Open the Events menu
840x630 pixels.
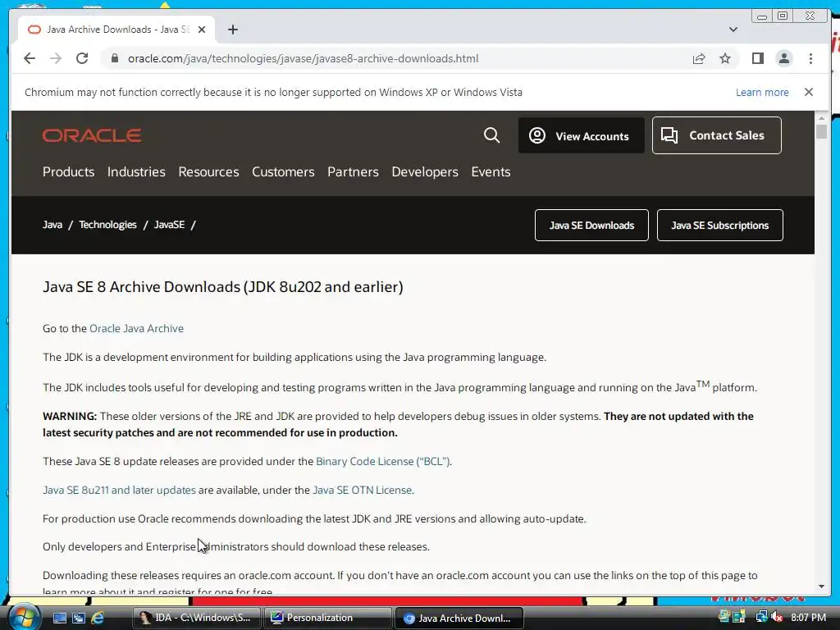point(491,172)
